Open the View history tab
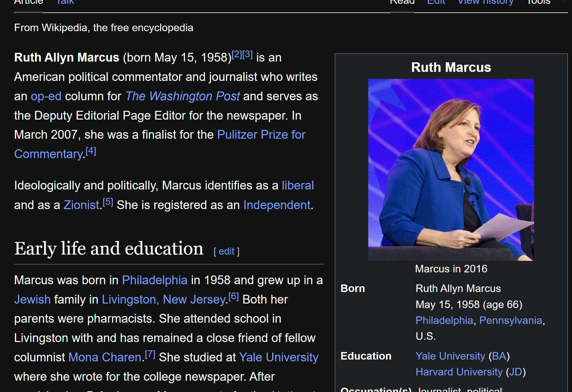Screen dimensions: 572x392 pos(486,3)
